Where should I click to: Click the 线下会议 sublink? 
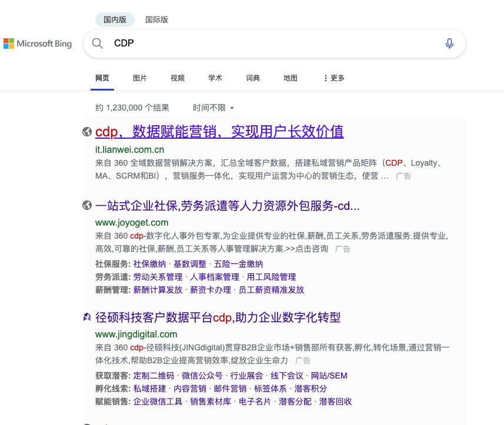click(x=287, y=376)
